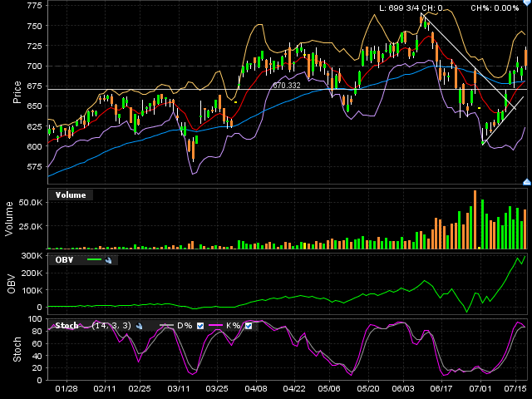
Task: Click the Price axis label
Action: tap(17, 91)
